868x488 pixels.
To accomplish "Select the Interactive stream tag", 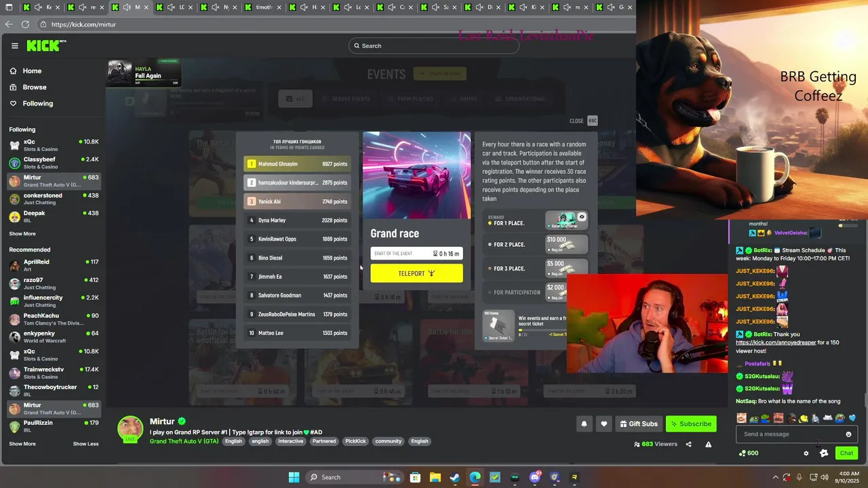I will click(x=291, y=441).
